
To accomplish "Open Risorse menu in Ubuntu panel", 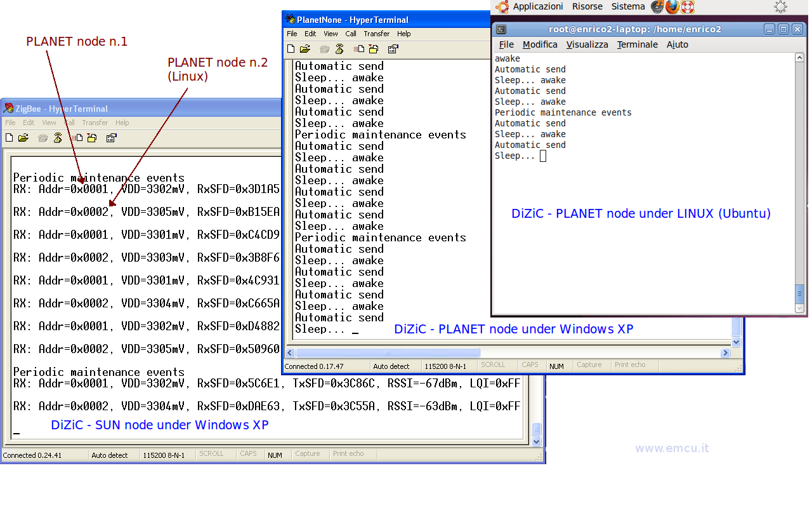I will [587, 6].
